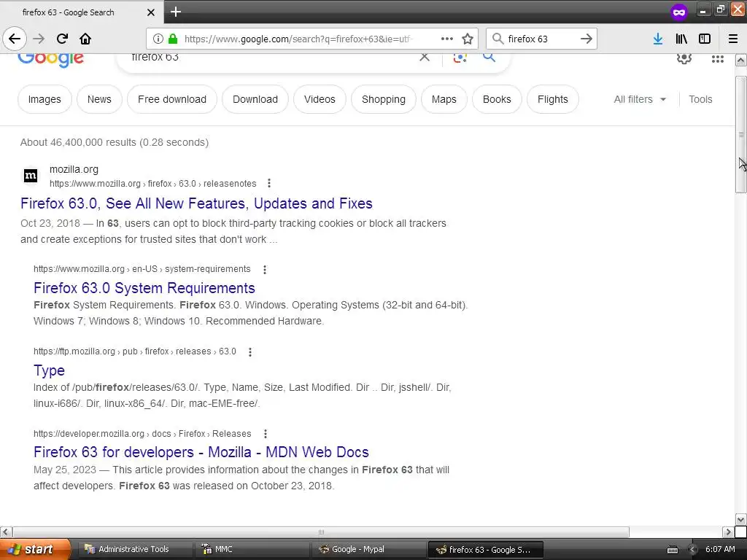Click the green secure connection padlock
This screenshot has width=747, height=560.
(172, 39)
